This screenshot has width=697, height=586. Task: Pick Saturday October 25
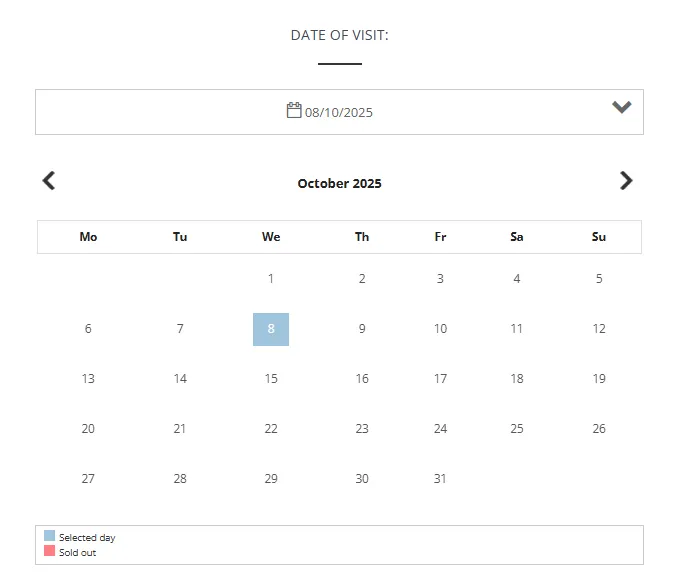pyautogui.click(x=517, y=429)
